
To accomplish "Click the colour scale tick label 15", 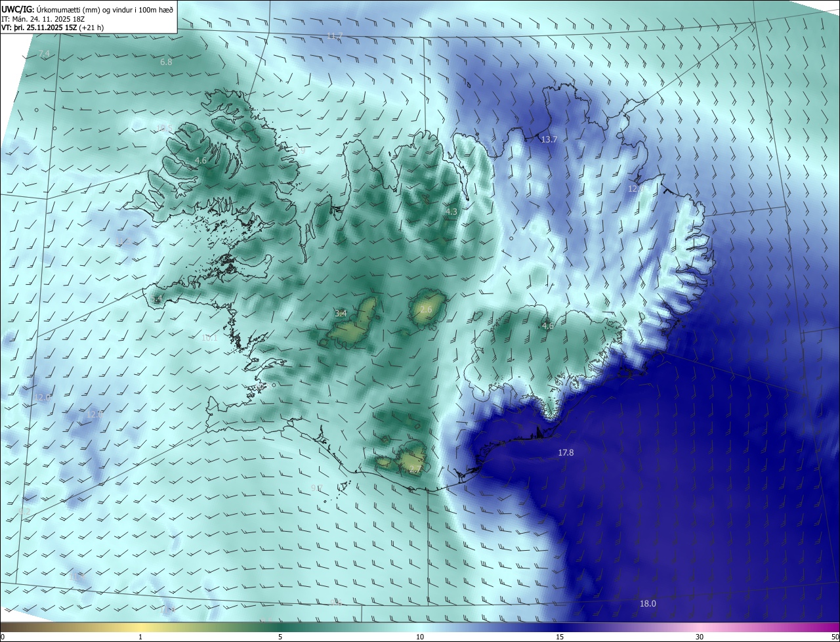I will pyautogui.click(x=560, y=637).
